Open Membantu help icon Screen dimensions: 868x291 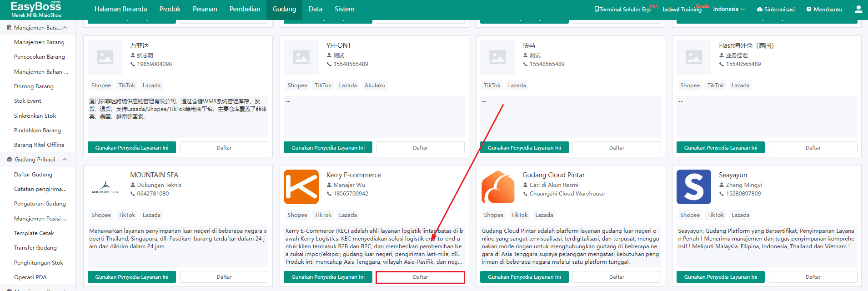pos(809,10)
